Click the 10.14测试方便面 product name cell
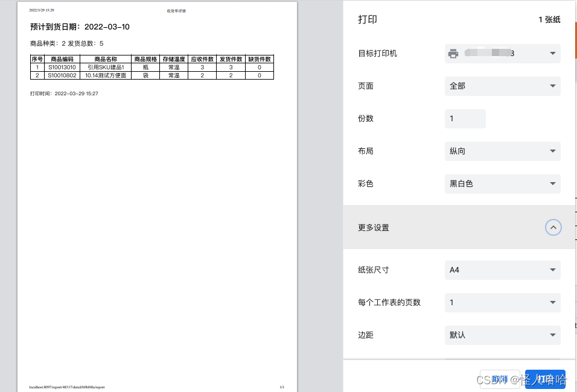 [106, 75]
